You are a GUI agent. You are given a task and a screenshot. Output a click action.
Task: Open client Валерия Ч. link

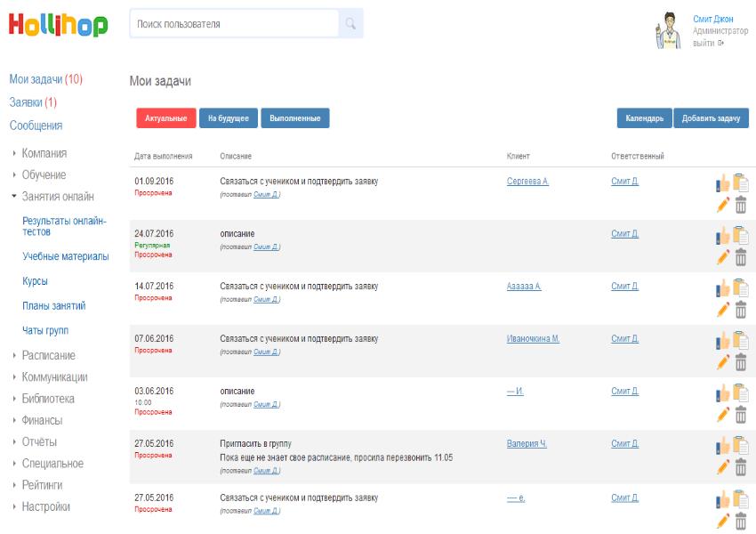527,444
